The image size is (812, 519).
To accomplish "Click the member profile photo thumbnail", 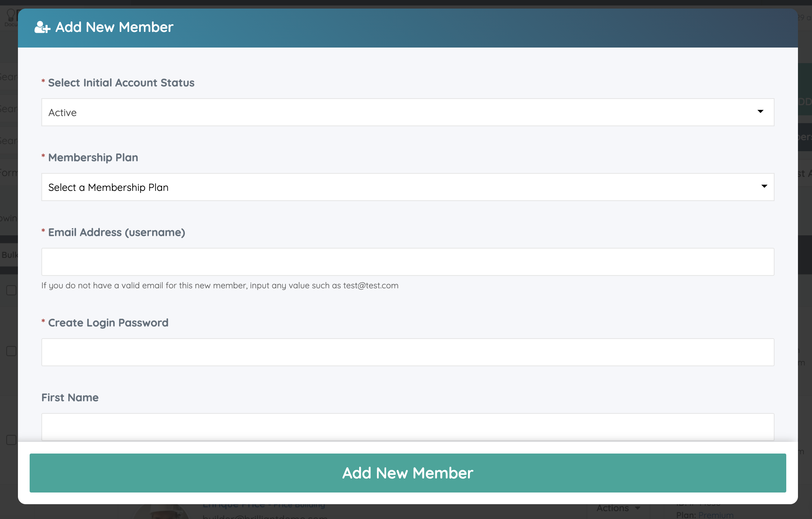I will (x=161, y=512).
